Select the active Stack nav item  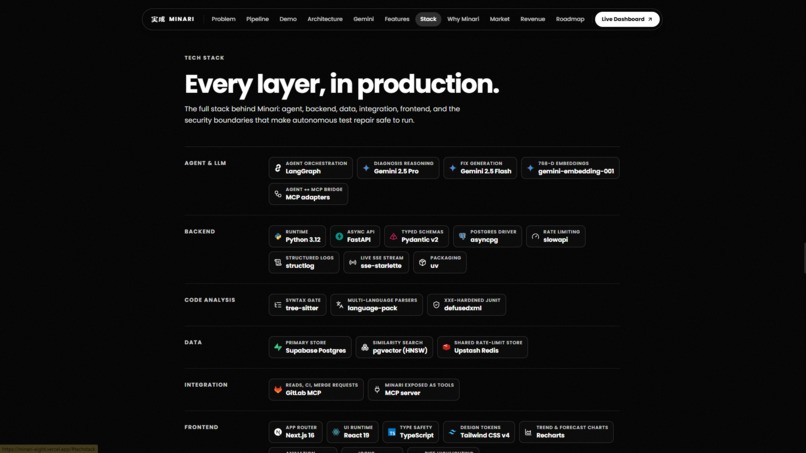click(x=428, y=19)
